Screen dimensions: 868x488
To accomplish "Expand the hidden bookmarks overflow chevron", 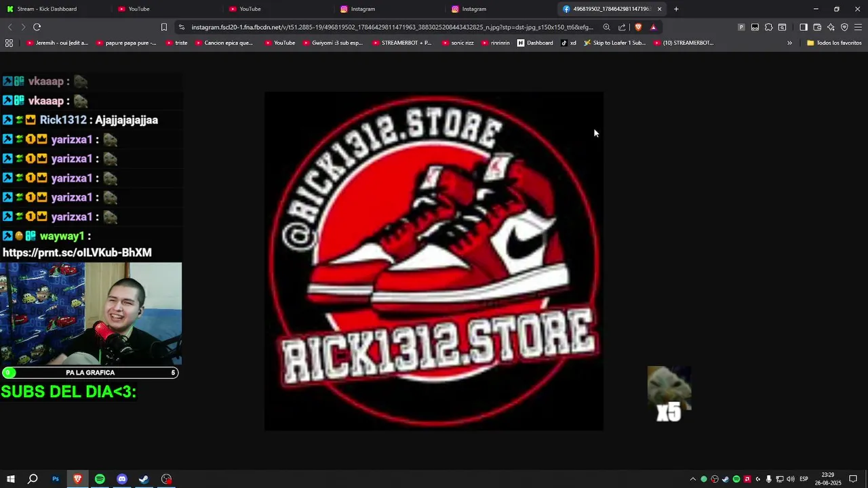I will coord(789,43).
